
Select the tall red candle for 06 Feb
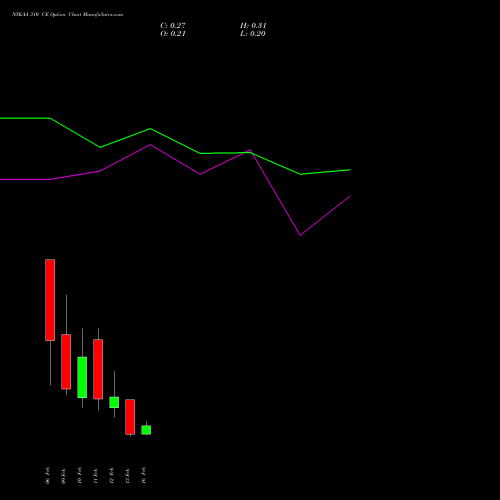50,300
